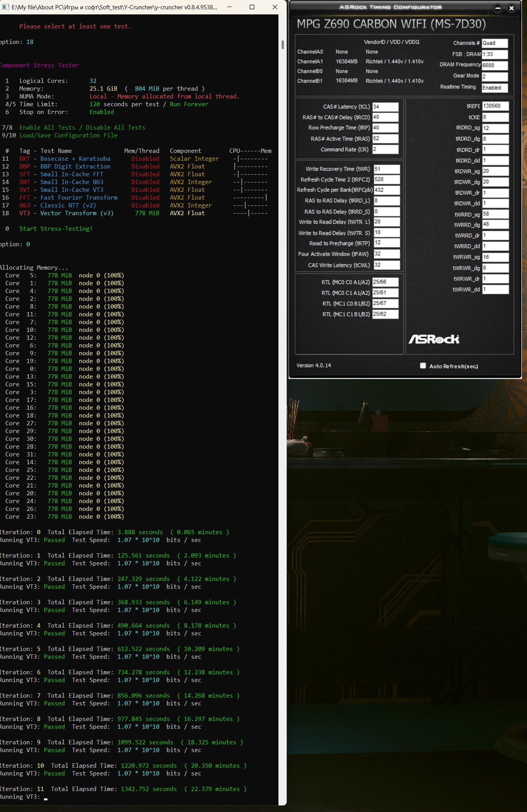Viewport: 527px width, 812px height.
Task: Click the tWTR_L value field
Action: [387, 222]
